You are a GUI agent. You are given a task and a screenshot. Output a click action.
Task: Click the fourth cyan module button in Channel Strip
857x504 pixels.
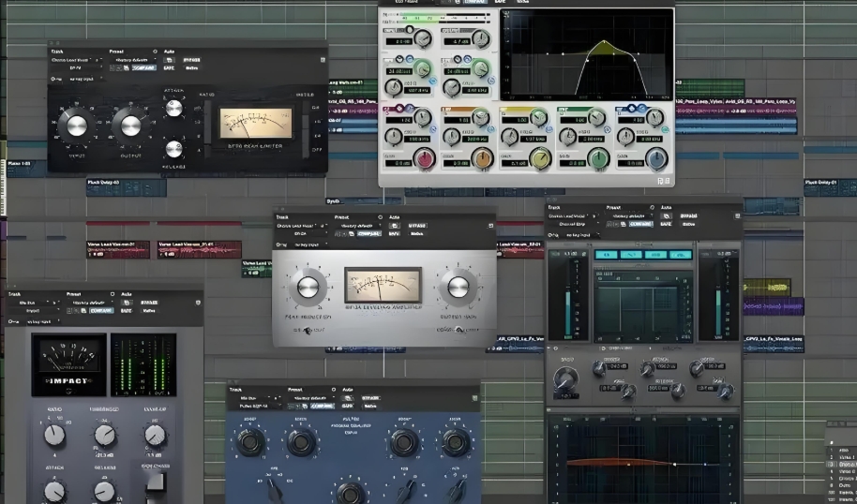coord(681,255)
